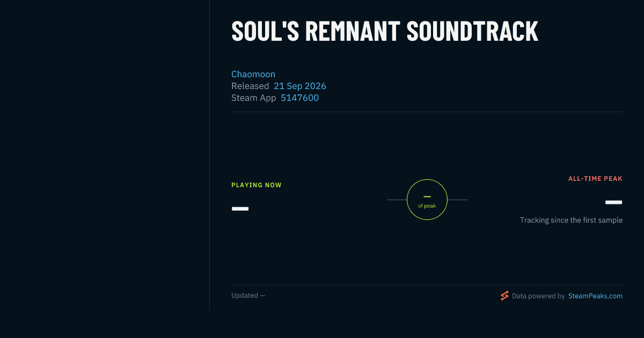Click the SteamPeaks logo icon
644x338 pixels.
point(504,296)
